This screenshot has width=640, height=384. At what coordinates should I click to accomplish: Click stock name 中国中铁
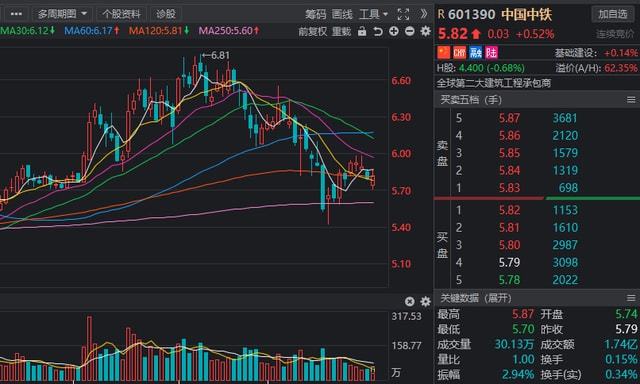point(526,14)
